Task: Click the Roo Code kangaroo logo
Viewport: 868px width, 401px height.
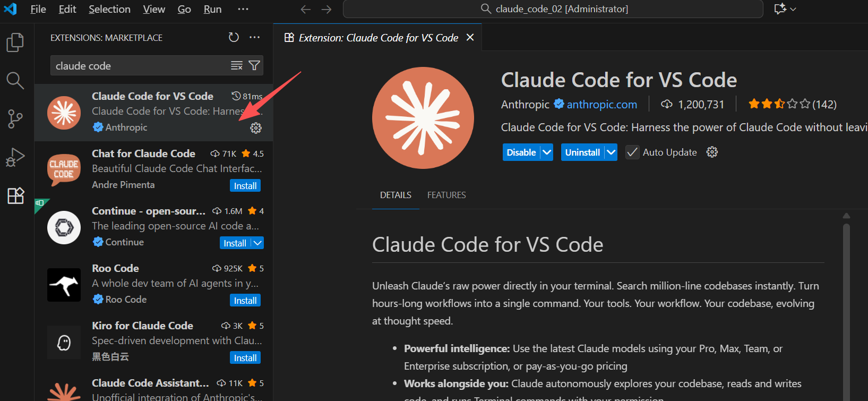Action: point(64,285)
